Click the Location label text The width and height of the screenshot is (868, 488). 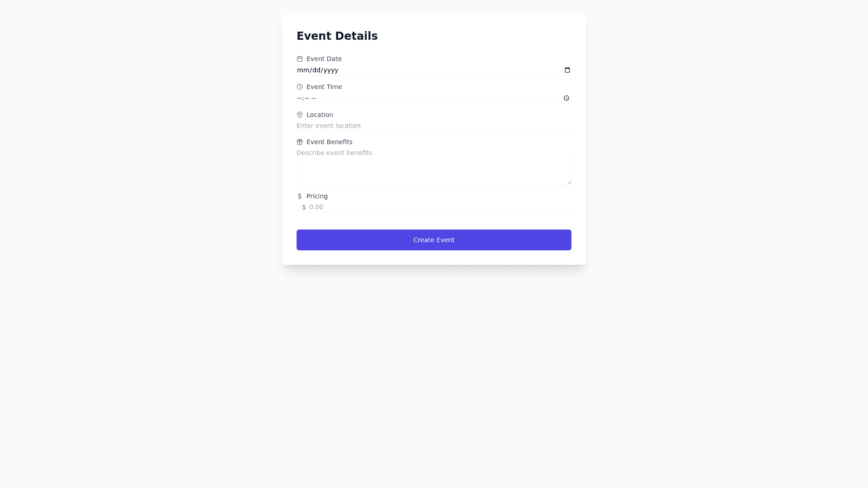coord(320,115)
